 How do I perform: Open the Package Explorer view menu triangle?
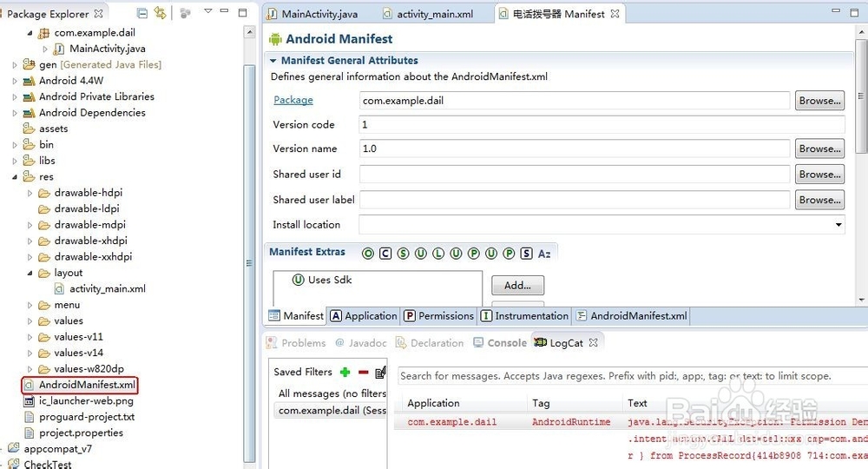[x=208, y=11]
